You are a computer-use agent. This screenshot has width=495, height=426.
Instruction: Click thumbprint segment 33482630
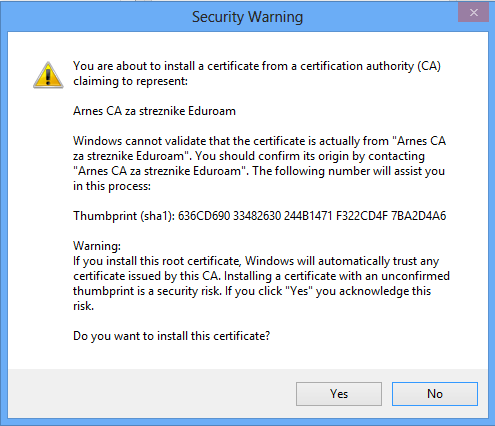tap(257, 216)
